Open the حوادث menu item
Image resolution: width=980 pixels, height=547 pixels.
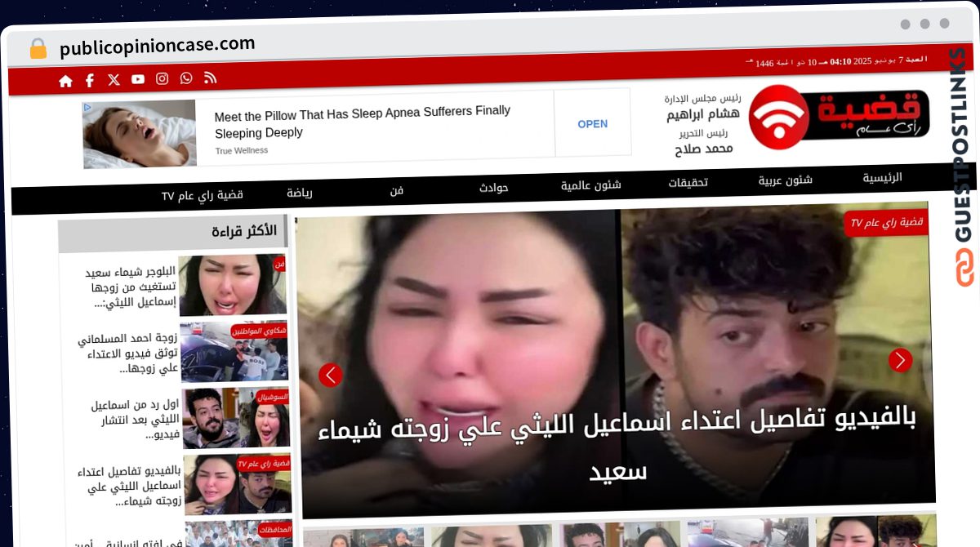pyautogui.click(x=493, y=188)
